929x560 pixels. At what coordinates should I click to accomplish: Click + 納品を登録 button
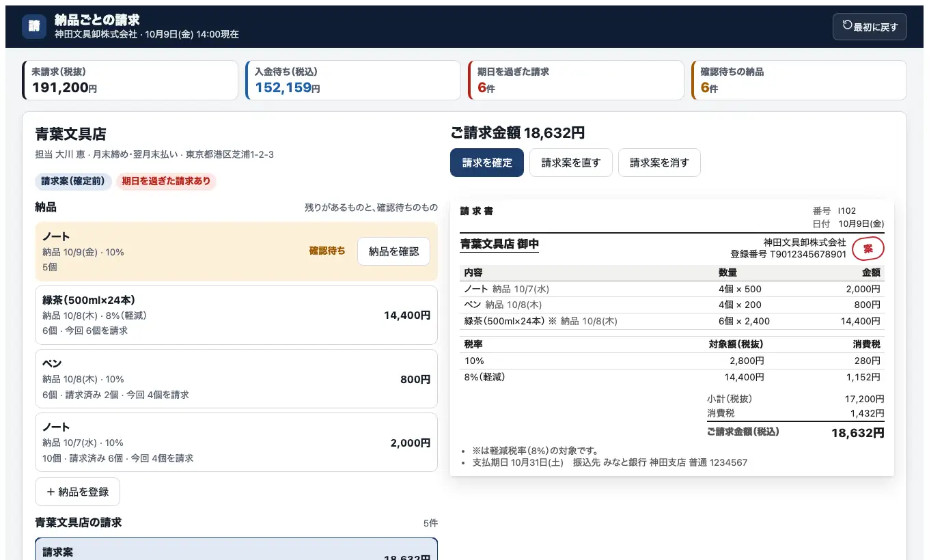[x=77, y=492]
